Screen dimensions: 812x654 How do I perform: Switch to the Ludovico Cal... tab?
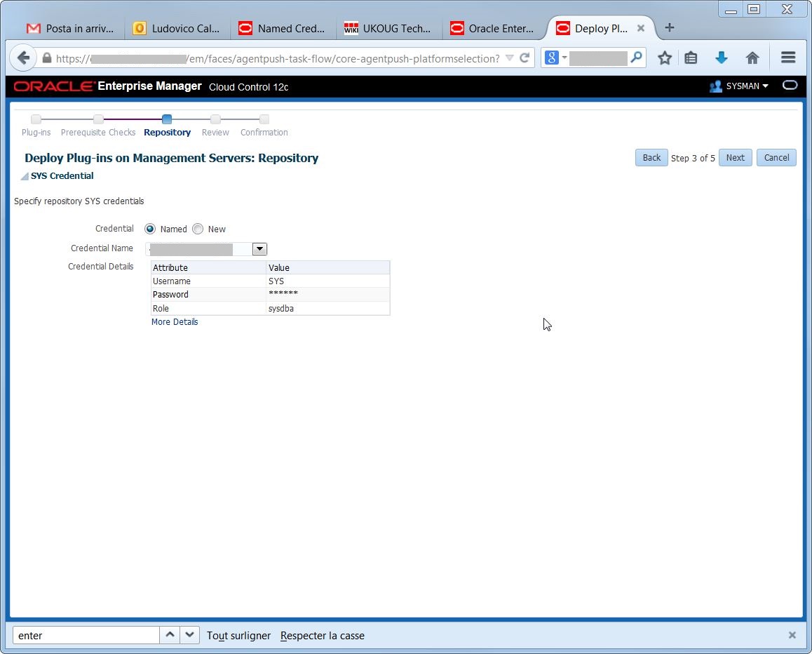(x=177, y=29)
